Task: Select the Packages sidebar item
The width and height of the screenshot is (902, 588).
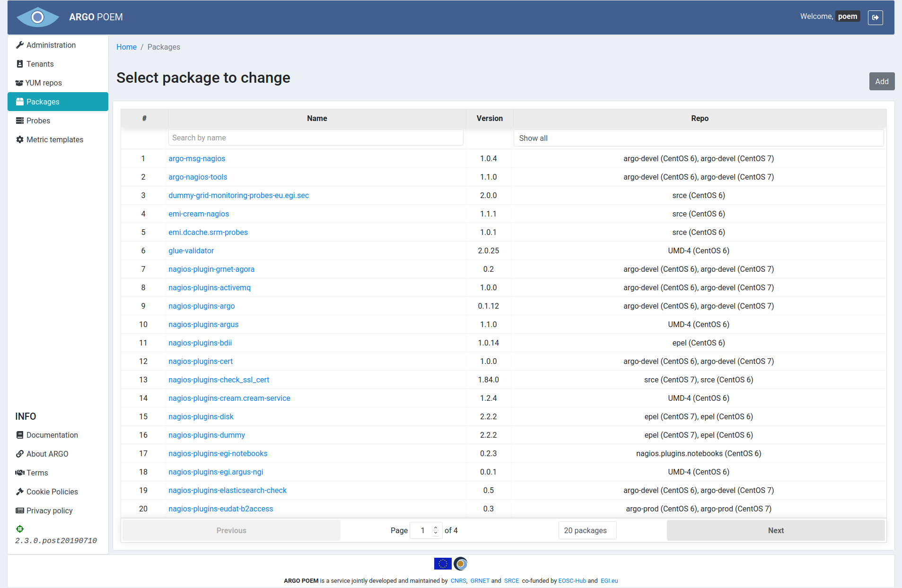Action: 58,102
